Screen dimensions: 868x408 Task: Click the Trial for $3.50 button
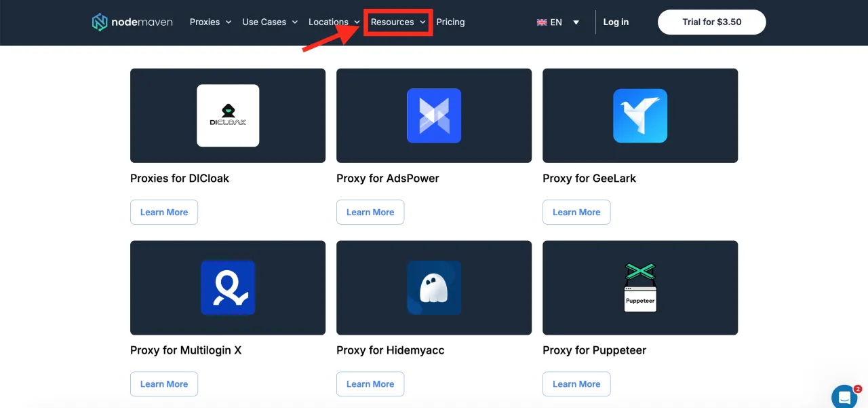[x=711, y=22]
